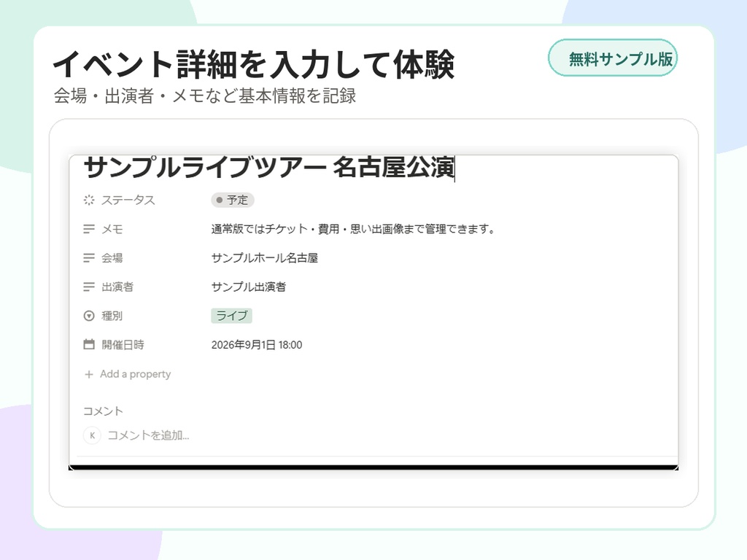Click heading イベント詳細を入力して体験
This screenshot has width=747, height=560.
coord(253,64)
